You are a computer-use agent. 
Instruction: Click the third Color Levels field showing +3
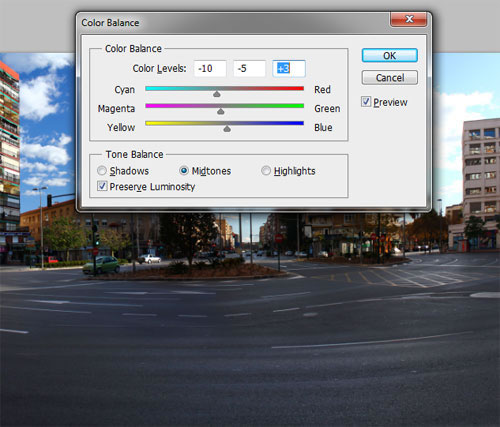(289, 69)
